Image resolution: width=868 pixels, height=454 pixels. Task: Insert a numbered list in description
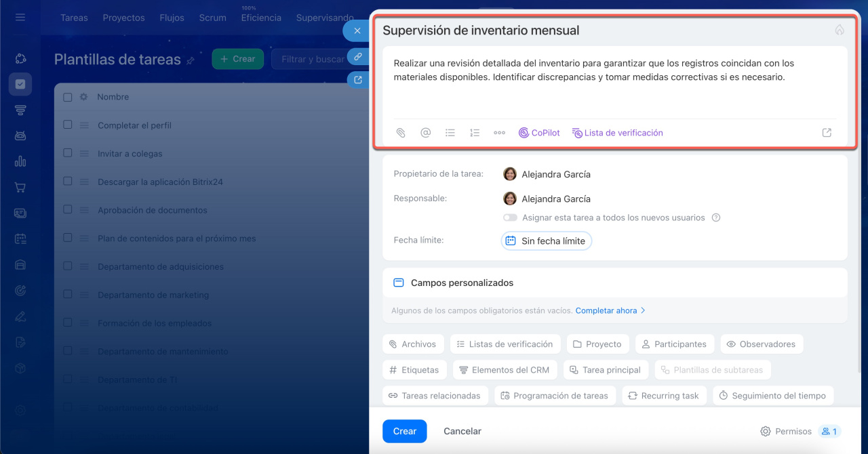475,133
